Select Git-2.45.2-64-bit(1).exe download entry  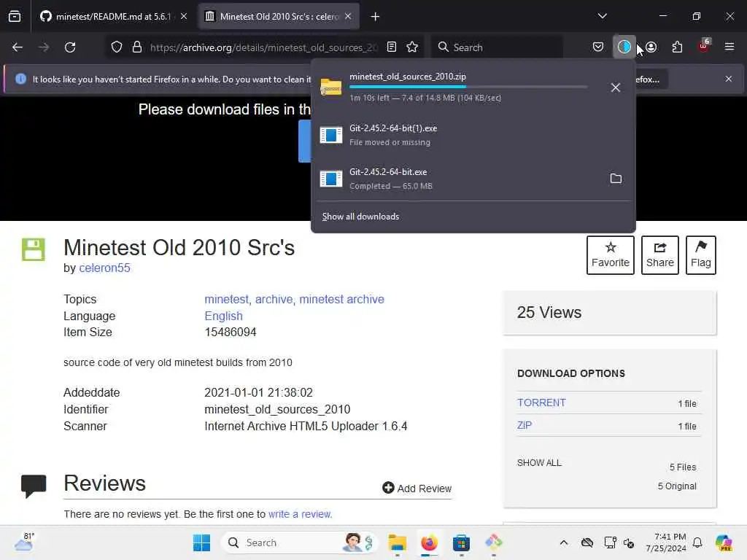473,135
